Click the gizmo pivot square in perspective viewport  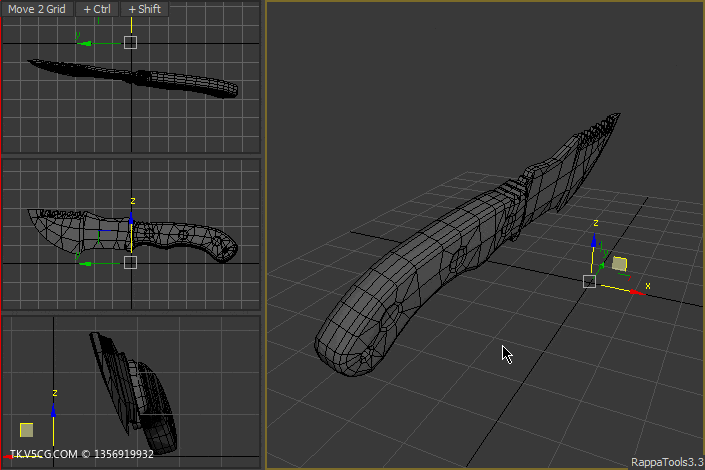click(589, 282)
